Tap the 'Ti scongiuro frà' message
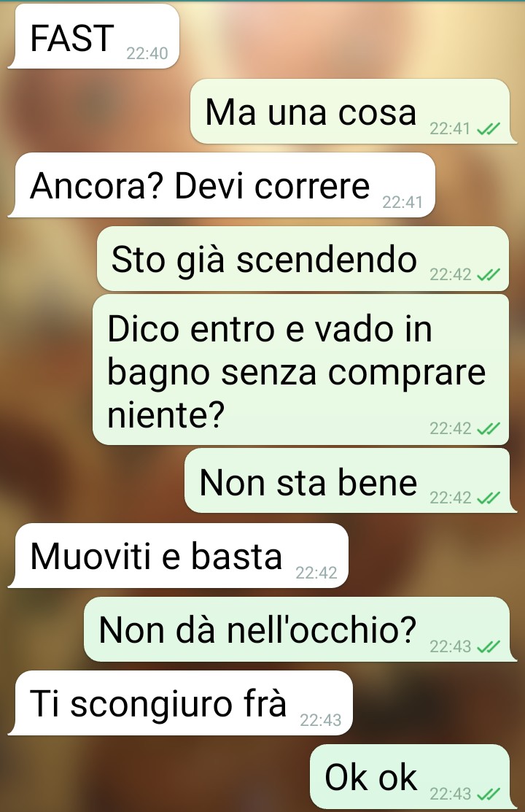Viewport: 525px width, 812px height. (180, 703)
